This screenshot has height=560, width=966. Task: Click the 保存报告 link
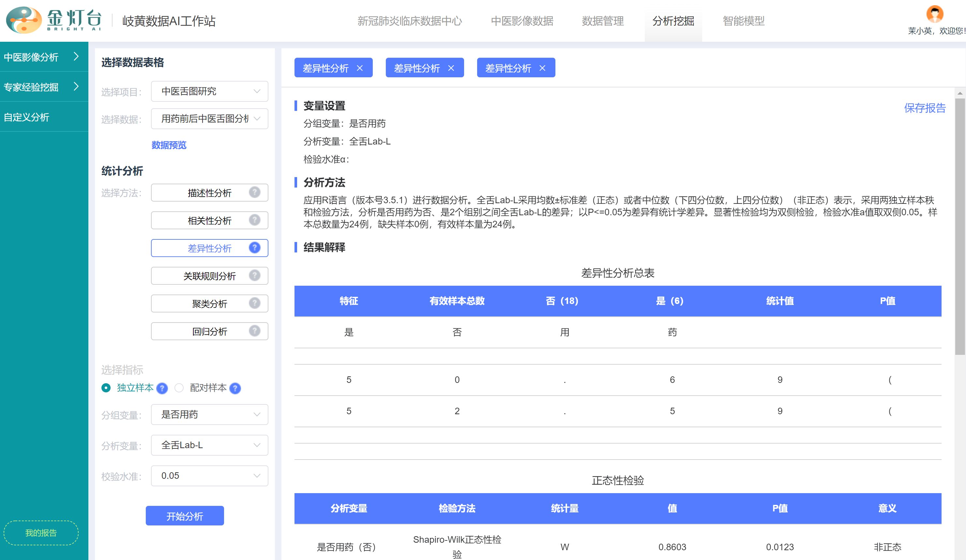[x=925, y=108]
